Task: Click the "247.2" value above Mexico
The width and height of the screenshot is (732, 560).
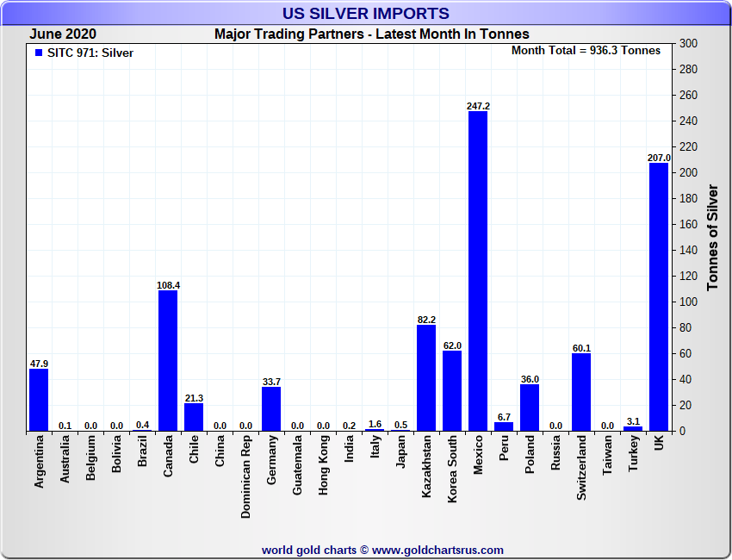Action: coord(478,106)
